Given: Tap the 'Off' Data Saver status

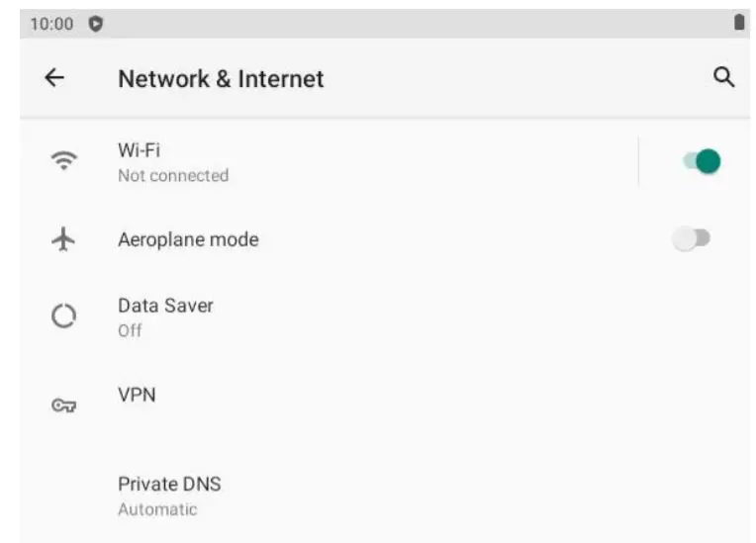Looking at the screenshot, I should 130,330.
